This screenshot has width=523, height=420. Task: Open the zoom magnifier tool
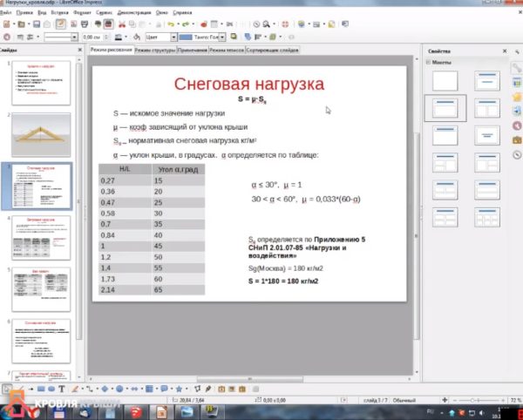pyautogui.click(x=266, y=24)
